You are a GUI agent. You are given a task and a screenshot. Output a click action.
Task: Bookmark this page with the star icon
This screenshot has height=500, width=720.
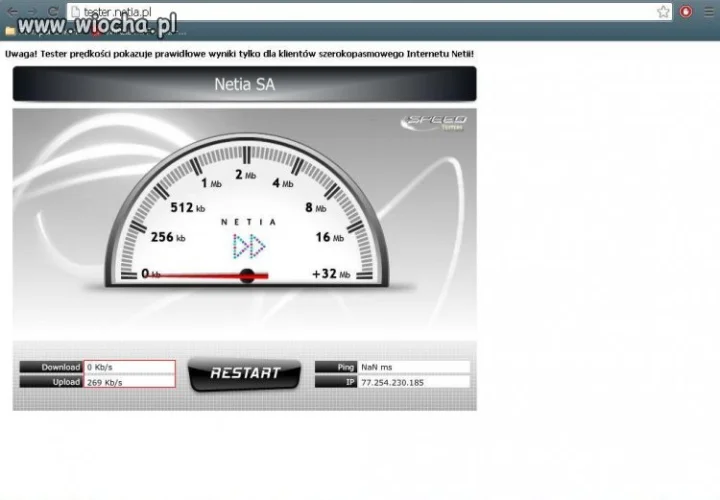(663, 11)
